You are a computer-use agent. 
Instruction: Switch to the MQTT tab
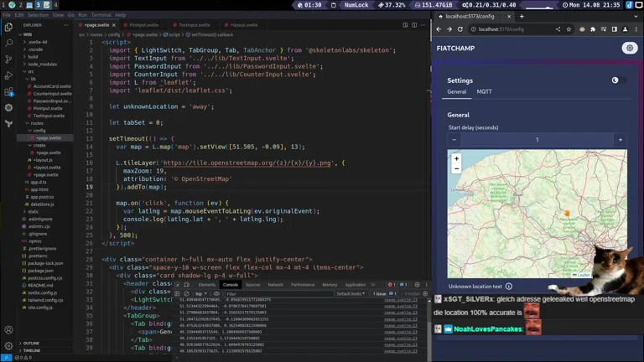point(484,92)
